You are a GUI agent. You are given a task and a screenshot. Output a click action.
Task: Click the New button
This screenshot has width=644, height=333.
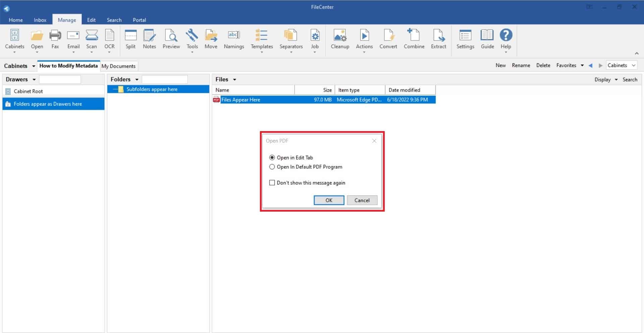click(x=500, y=65)
